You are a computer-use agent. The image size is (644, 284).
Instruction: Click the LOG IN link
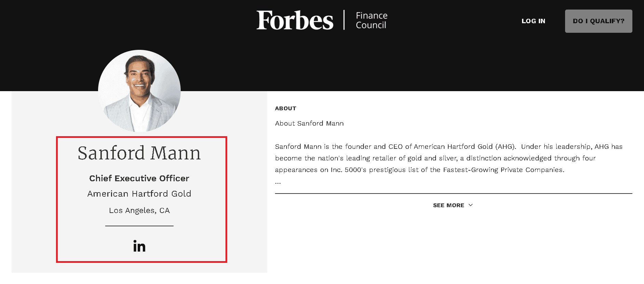point(533,21)
